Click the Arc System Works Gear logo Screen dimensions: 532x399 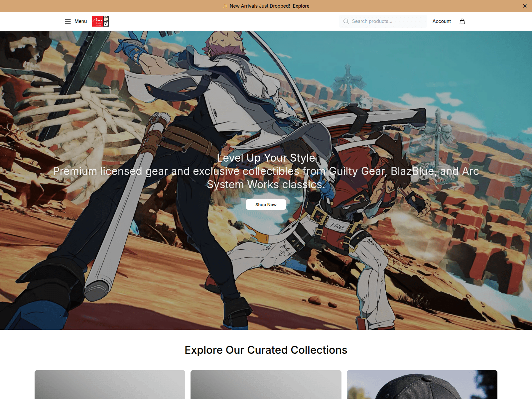click(x=100, y=21)
